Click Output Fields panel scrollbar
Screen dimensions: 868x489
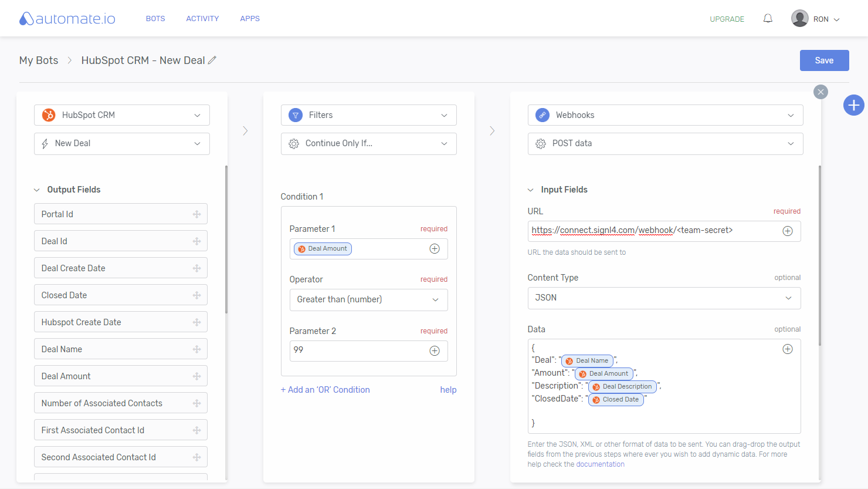pos(226,240)
